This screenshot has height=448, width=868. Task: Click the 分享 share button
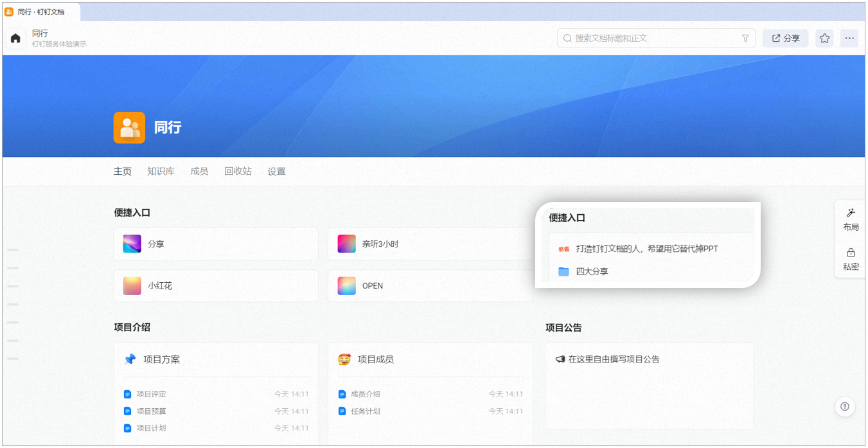tap(785, 39)
